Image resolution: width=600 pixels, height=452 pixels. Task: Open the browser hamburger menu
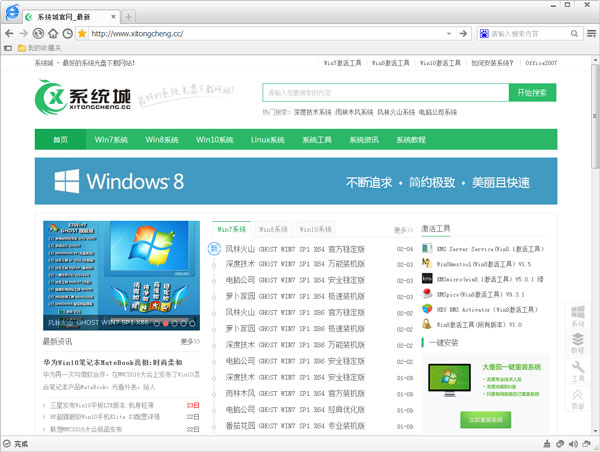pos(592,34)
